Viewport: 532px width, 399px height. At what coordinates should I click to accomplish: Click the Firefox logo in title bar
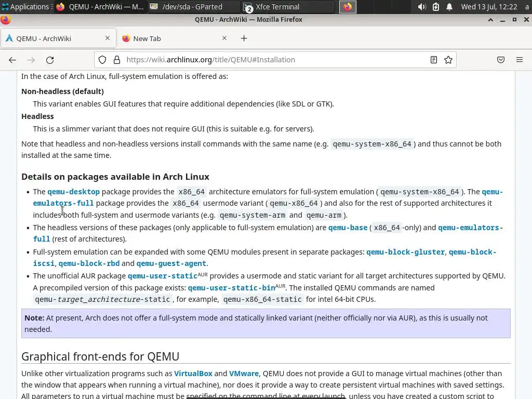pos(5,20)
